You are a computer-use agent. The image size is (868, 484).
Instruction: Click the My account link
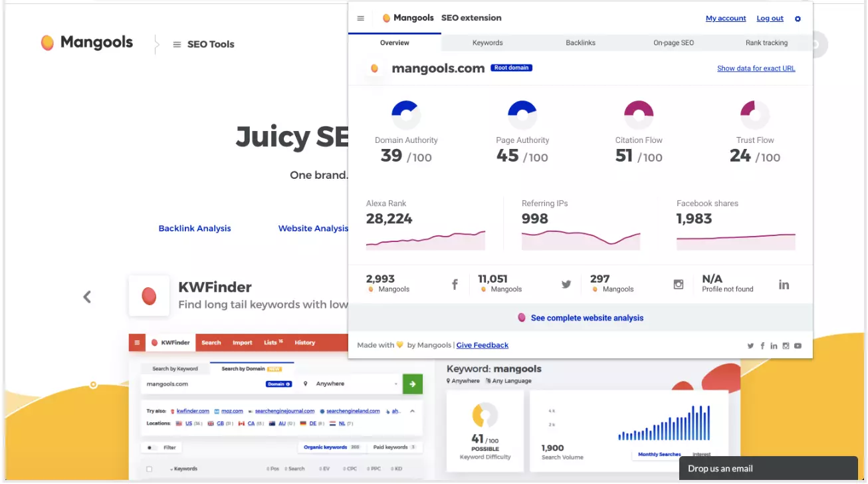(x=726, y=19)
